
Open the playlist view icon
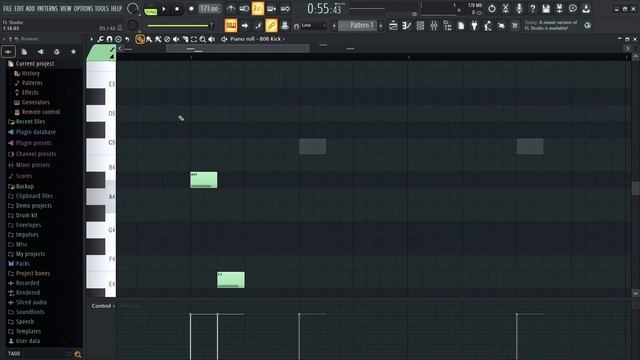point(393,26)
